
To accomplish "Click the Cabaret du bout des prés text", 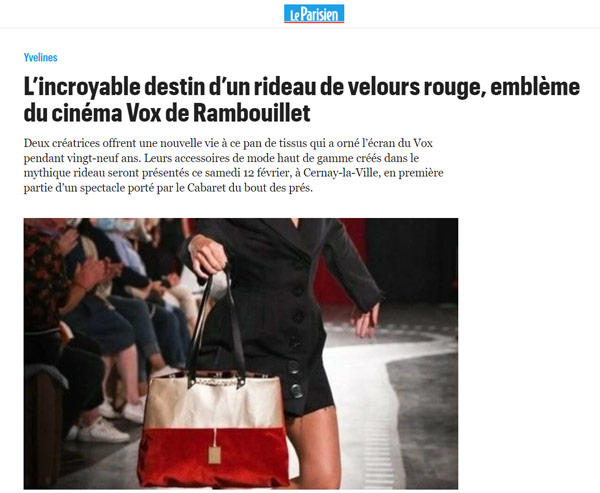I will (x=249, y=188).
